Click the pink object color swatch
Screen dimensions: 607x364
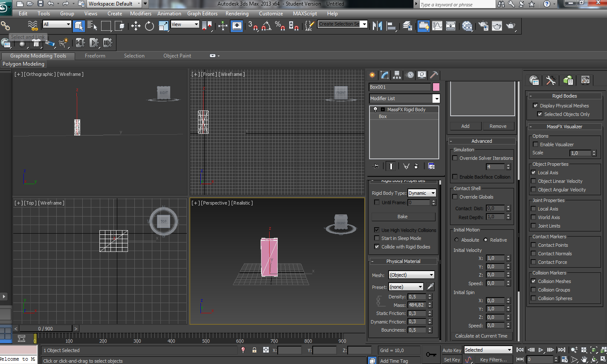436,87
